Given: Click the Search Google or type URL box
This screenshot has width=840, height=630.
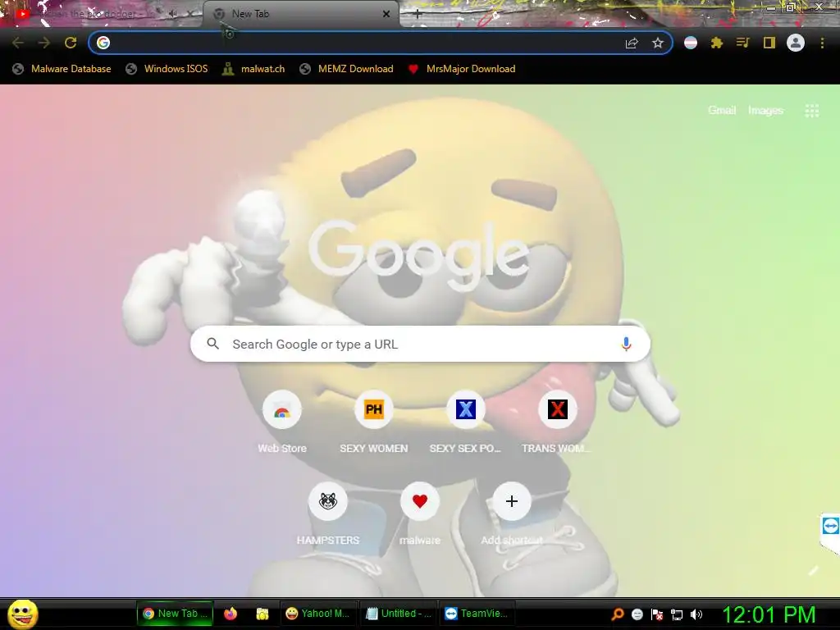Looking at the screenshot, I should coord(421,344).
